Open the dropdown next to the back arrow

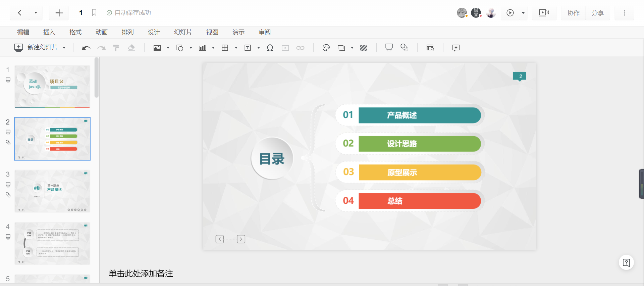(x=36, y=13)
